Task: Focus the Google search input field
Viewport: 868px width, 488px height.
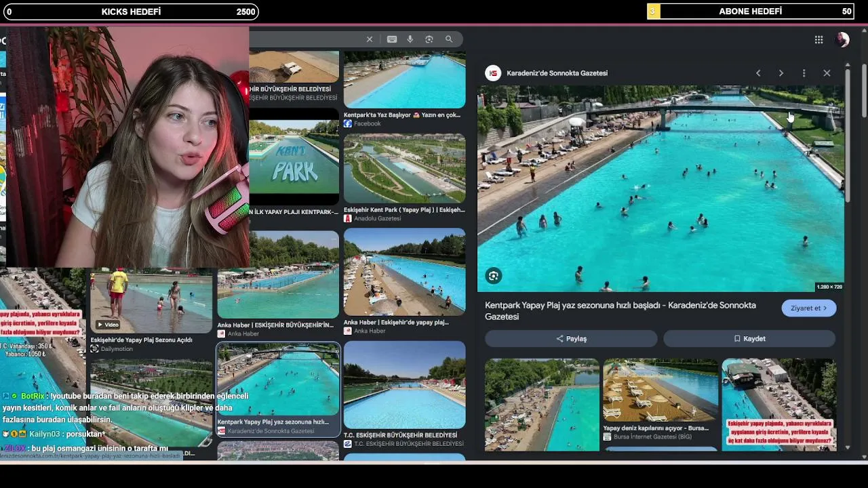Action: (307, 39)
